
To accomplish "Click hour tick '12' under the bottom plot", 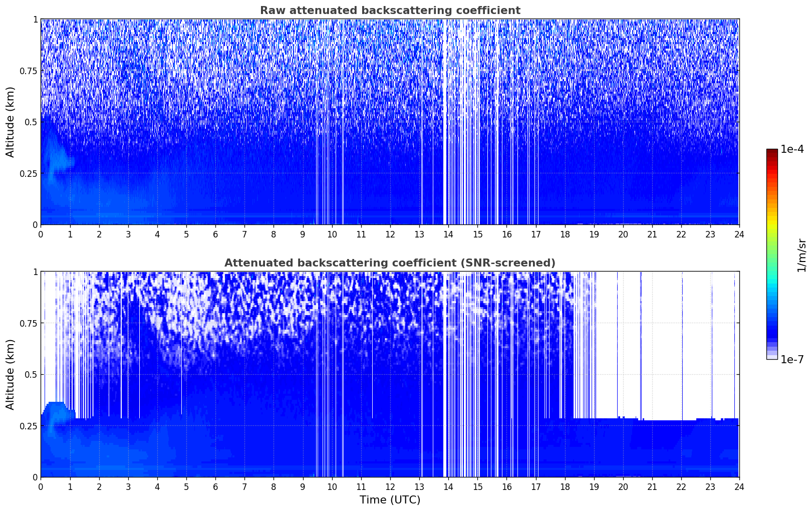I will tap(390, 486).
